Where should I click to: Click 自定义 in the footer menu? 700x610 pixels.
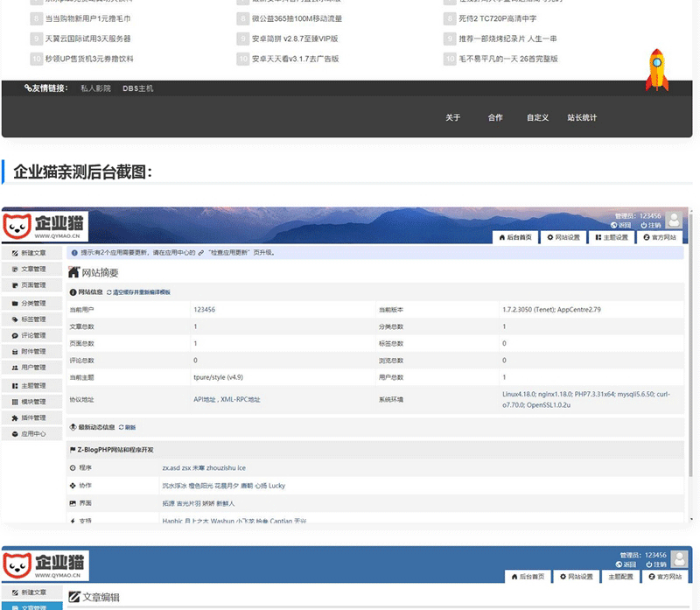coord(537,117)
